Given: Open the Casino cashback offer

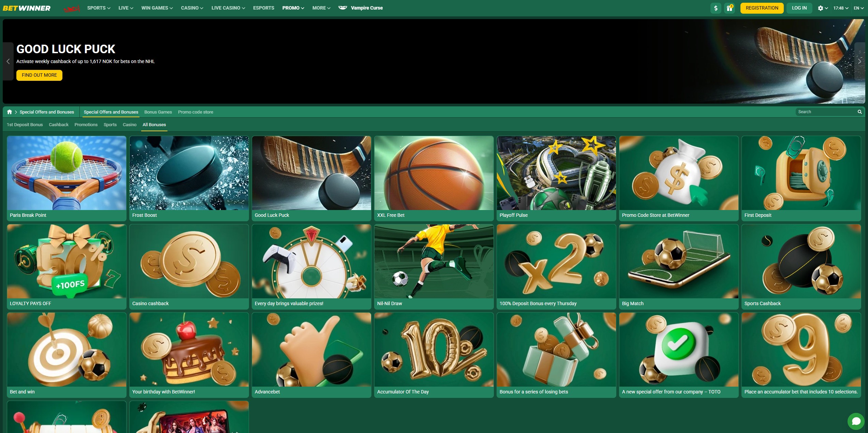Looking at the screenshot, I should pyautogui.click(x=189, y=267).
